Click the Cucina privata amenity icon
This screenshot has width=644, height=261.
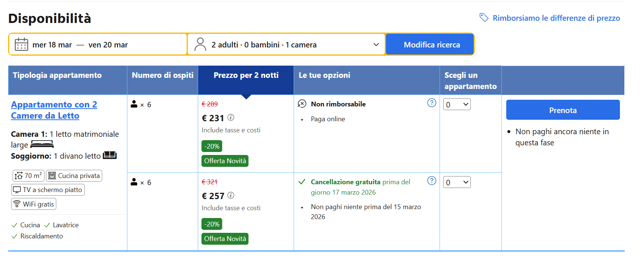point(52,176)
